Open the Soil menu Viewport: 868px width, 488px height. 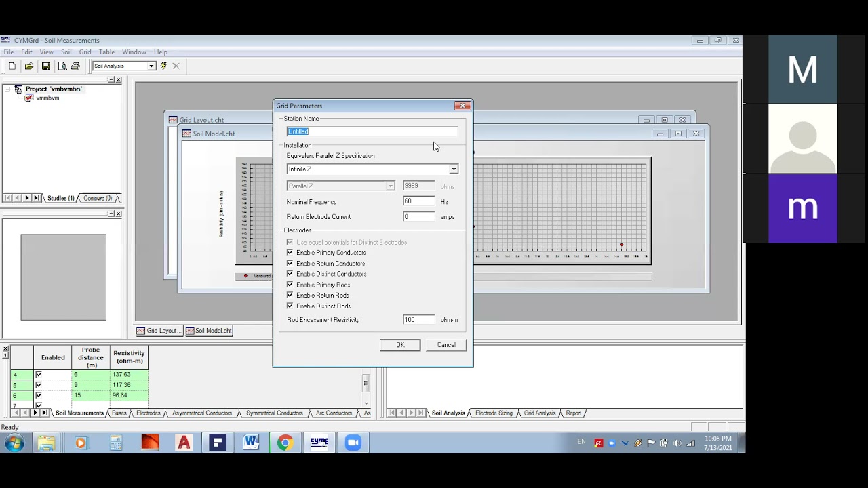(x=66, y=52)
